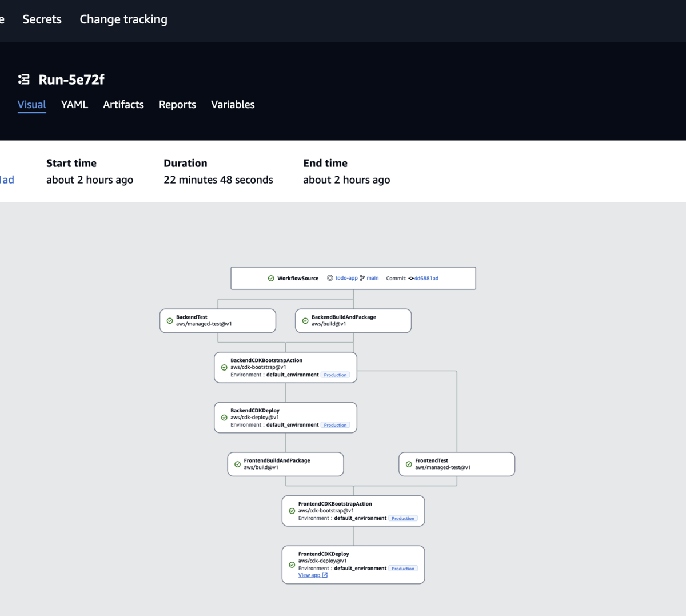
Task: Click the commit icon before 4d6881ad
Action: pyautogui.click(x=410, y=279)
